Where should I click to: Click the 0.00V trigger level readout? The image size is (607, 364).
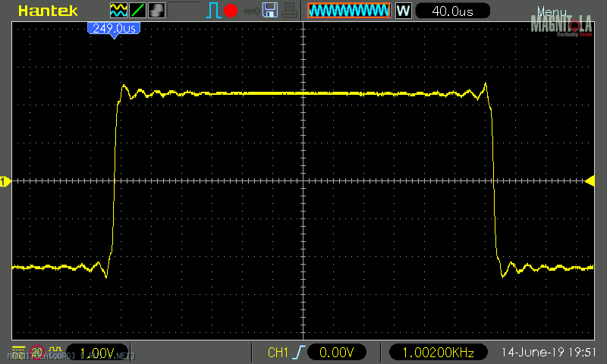336,352
